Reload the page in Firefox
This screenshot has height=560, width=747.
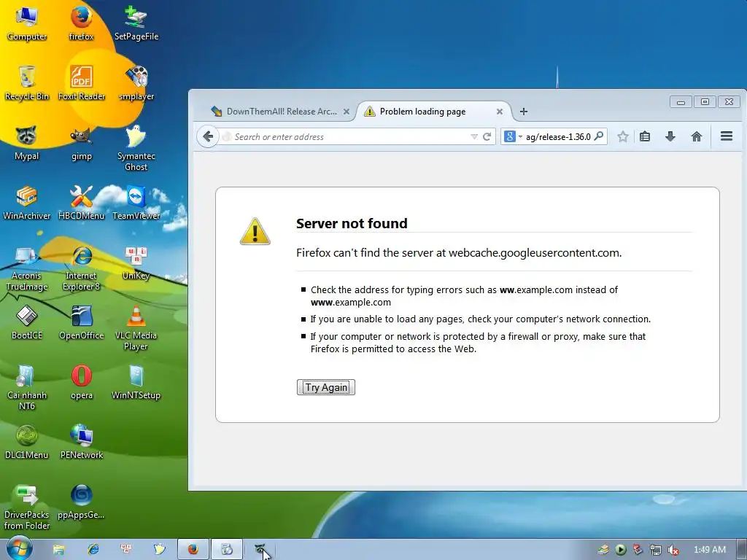(487, 136)
